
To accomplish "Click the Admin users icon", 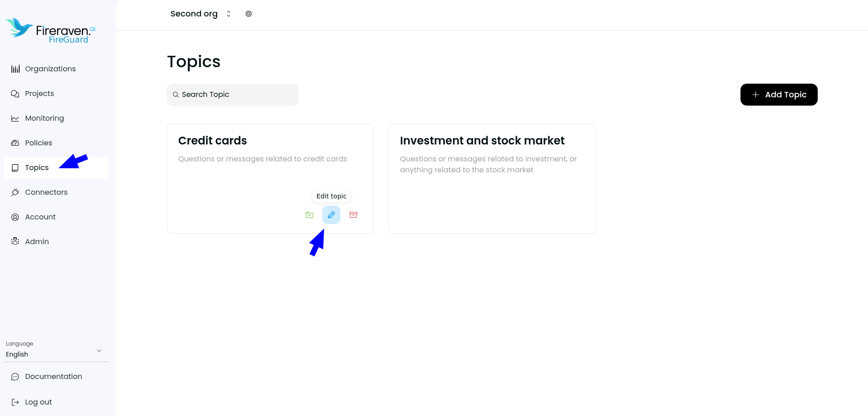I will [15, 241].
